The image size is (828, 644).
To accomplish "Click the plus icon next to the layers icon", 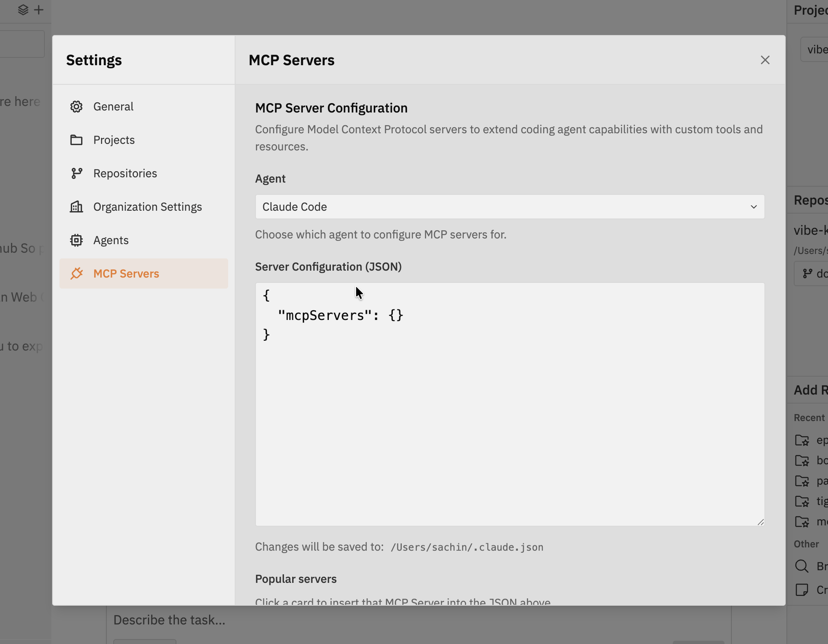I will [39, 10].
